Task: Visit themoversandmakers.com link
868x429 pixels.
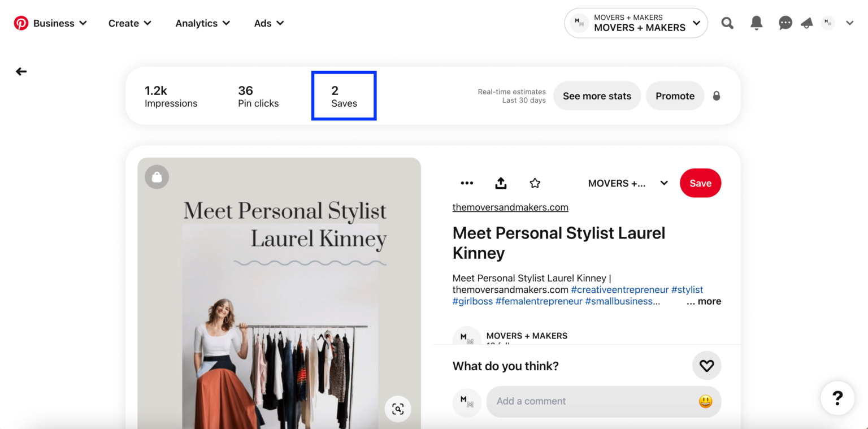Action: pos(510,207)
